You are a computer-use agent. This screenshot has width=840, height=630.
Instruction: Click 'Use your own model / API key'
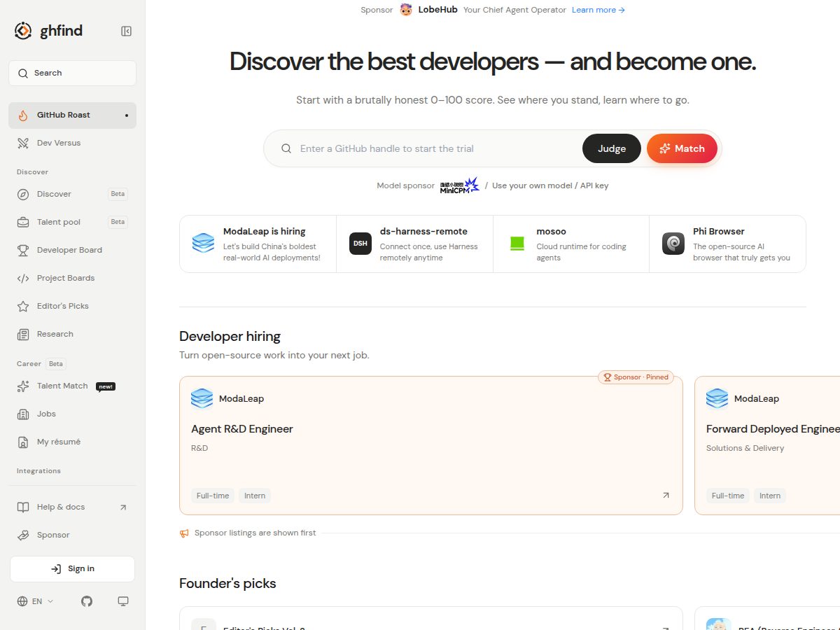pyautogui.click(x=550, y=186)
